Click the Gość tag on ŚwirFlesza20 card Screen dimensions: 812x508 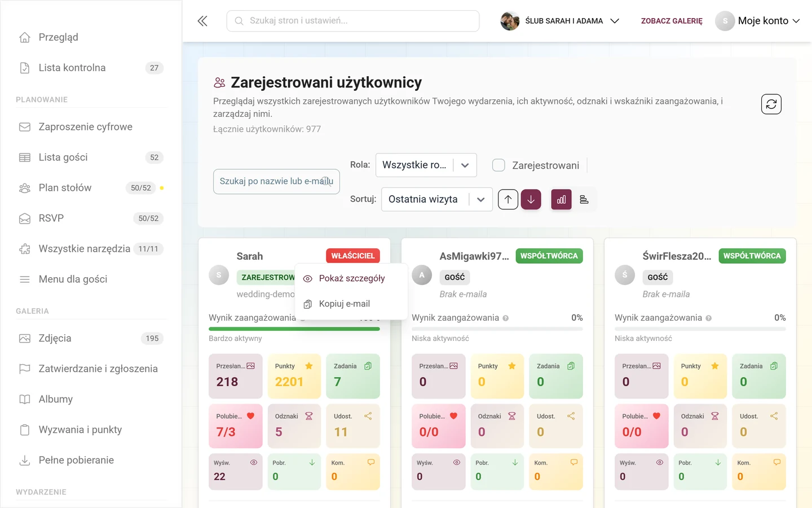[657, 277]
